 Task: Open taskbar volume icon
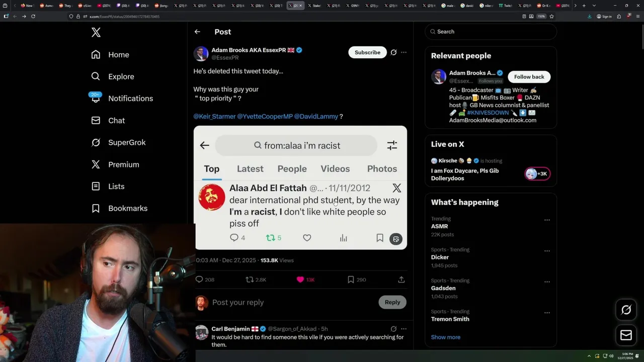pyautogui.click(x=612, y=356)
